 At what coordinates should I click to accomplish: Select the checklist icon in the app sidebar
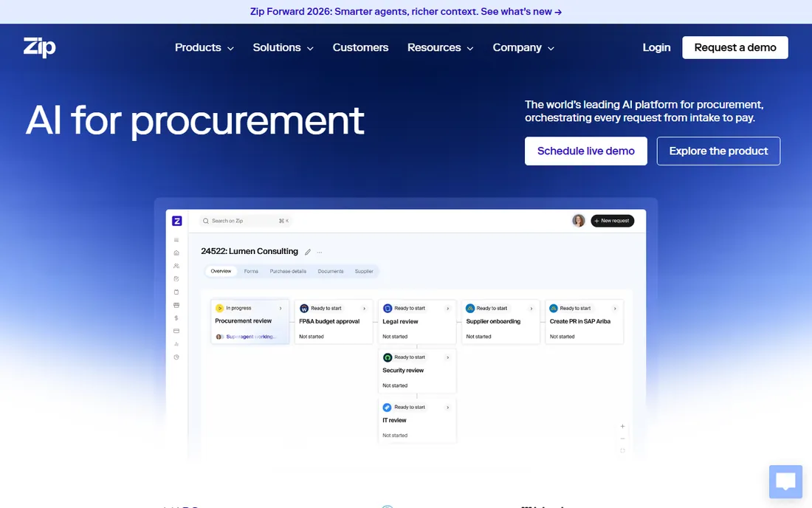click(176, 278)
